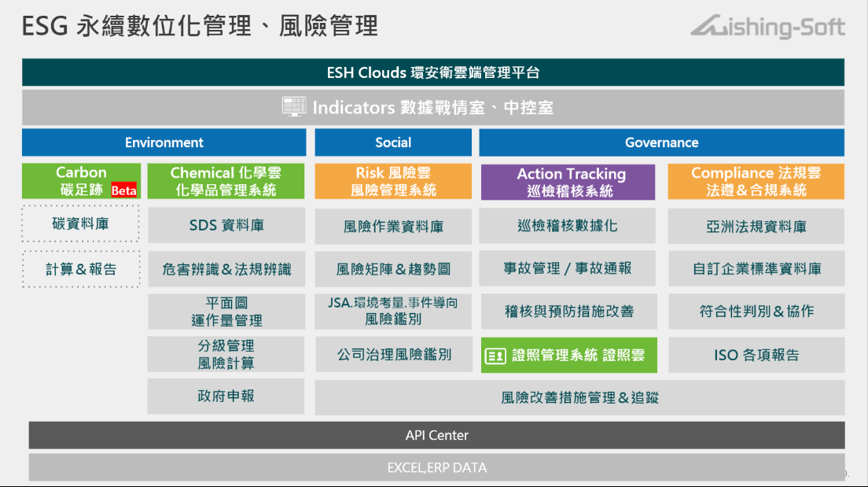Open Action Tracking 巡檢稽核系統
Screen dimensions: 868x487
pyautogui.click(x=568, y=182)
